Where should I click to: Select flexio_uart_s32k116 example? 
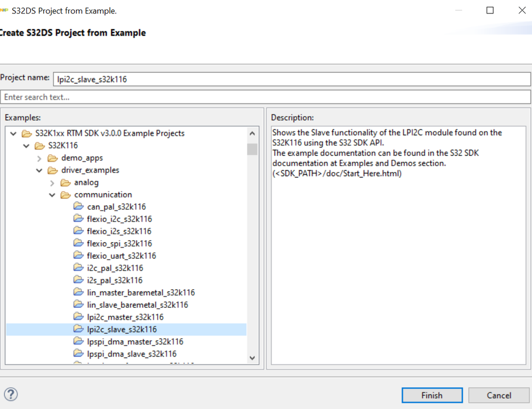(121, 256)
